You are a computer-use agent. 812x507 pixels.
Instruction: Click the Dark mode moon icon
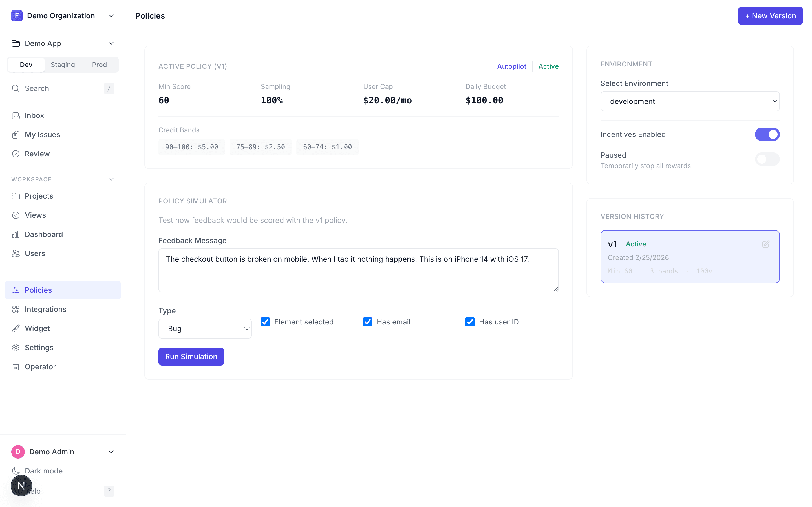click(16, 471)
